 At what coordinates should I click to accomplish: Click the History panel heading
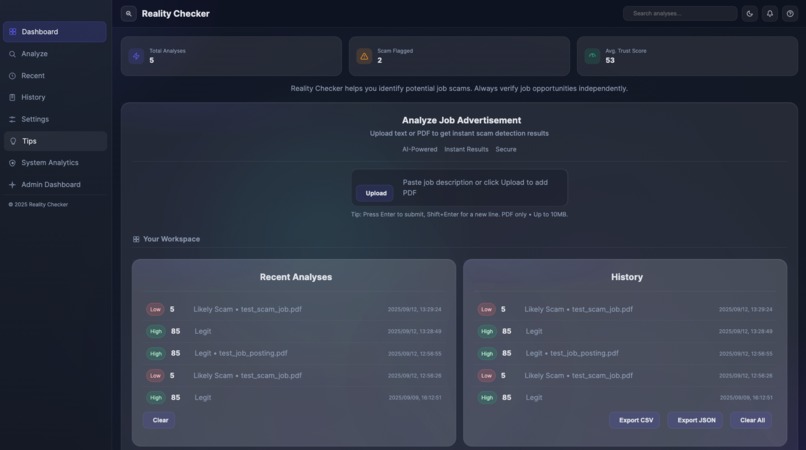(627, 277)
